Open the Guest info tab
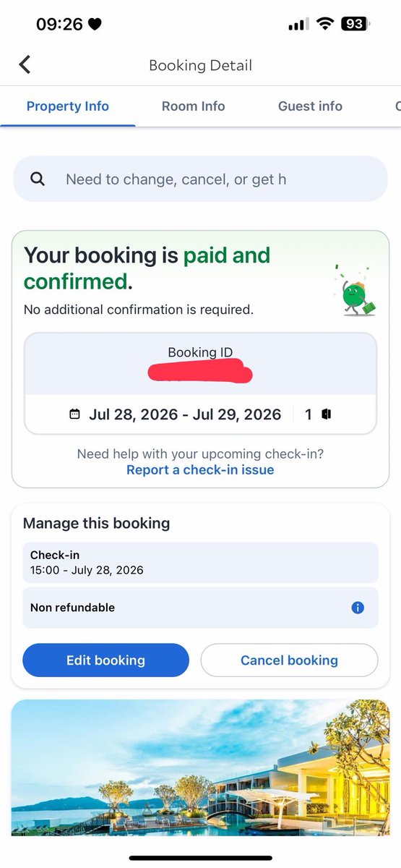The image size is (401, 868). tap(310, 106)
